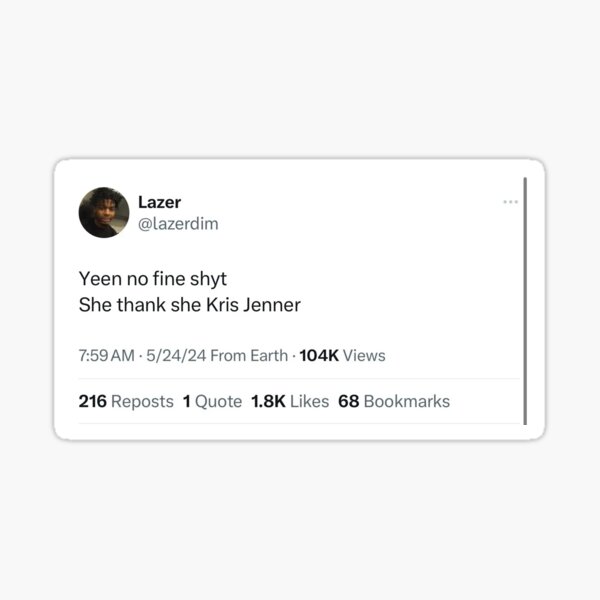
Task: Open the three-dot more options menu
Action: [x=510, y=202]
